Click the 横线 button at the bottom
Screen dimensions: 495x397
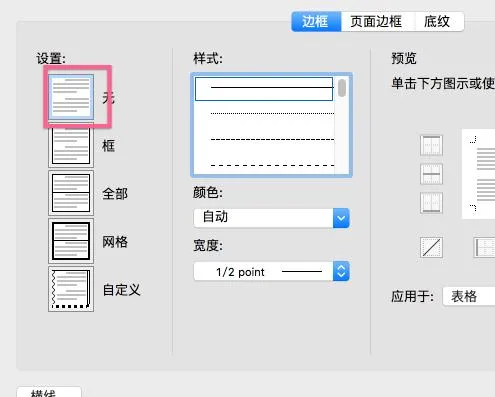(49, 392)
